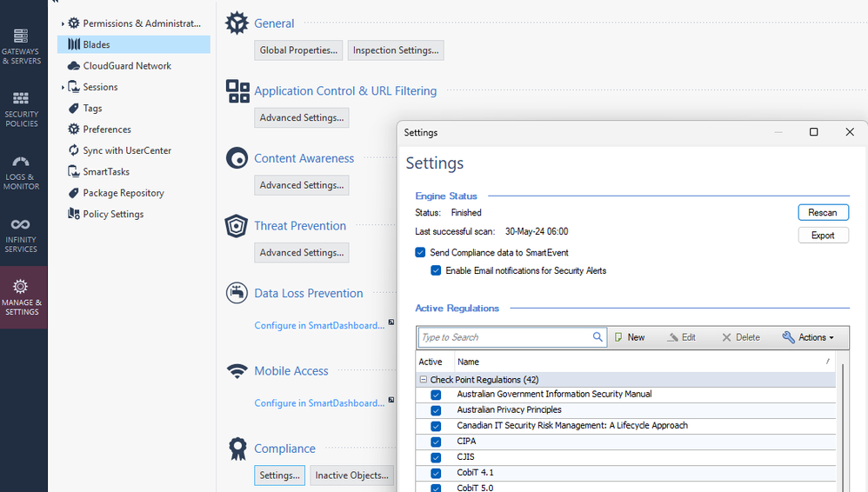Collapse Check Point Regulations group
The width and height of the screenshot is (868, 492).
pyautogui.click(x=424, y=380)
